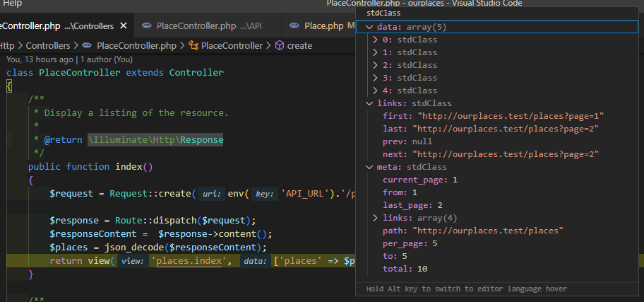Click 'places.index' view name string
Viewport: 644px width, 302px height.
pos(189,261)
